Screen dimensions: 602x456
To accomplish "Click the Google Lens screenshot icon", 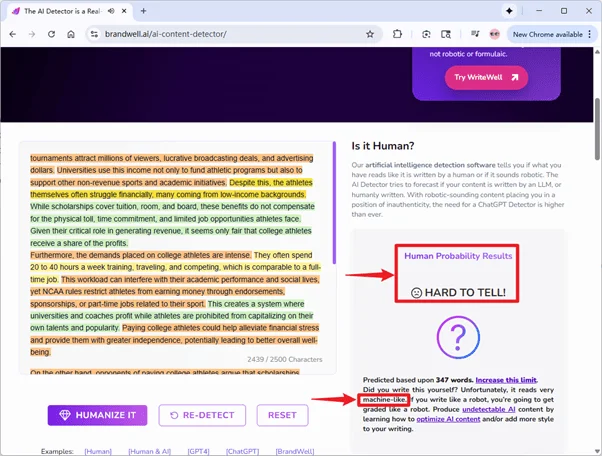I will point(426,34).
